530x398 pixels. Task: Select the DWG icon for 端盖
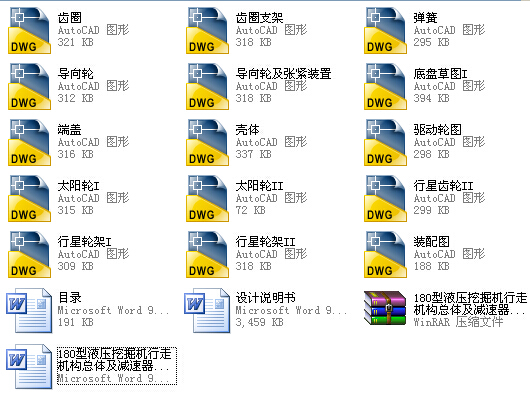pos(29,143)
